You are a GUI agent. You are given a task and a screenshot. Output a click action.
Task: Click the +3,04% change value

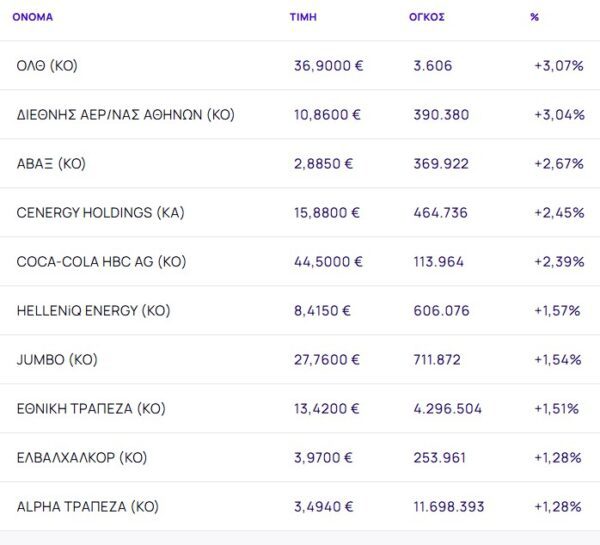pos(559,115)
